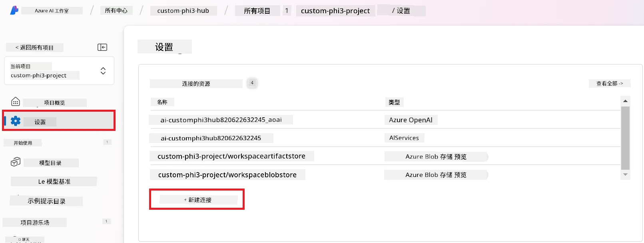Click the 所有项目 breadcrumb
The height and width of the screenshot is (243, 644).
click(257, 11)
